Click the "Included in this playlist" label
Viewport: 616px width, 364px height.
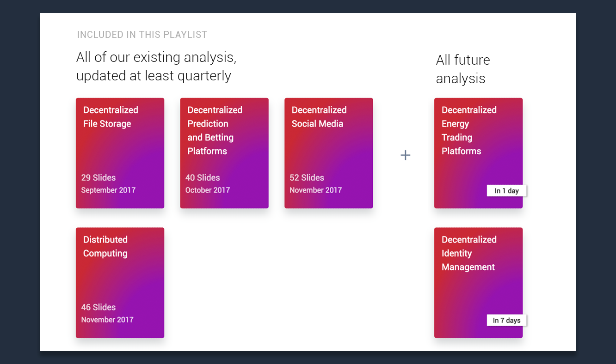(x=142, y=35)
